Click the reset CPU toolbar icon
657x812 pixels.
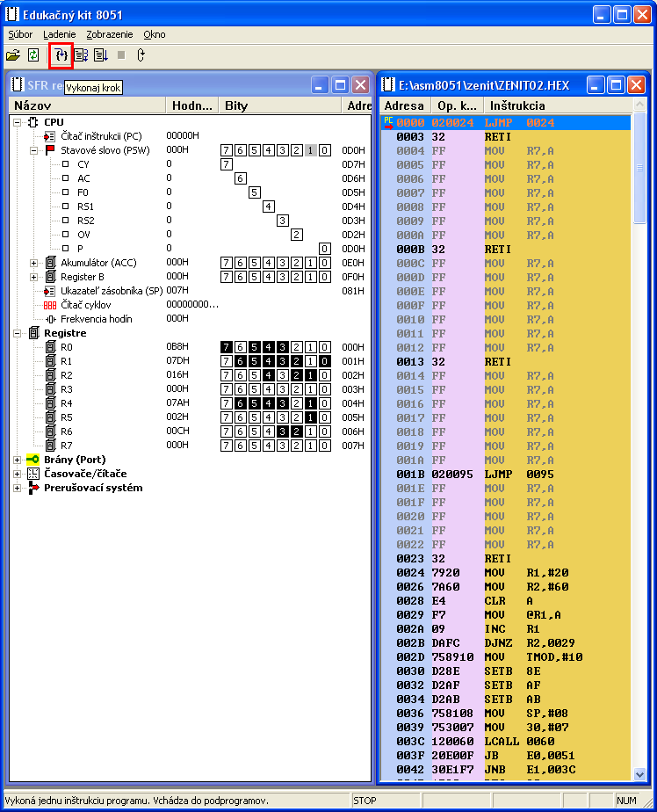[141, 54]
